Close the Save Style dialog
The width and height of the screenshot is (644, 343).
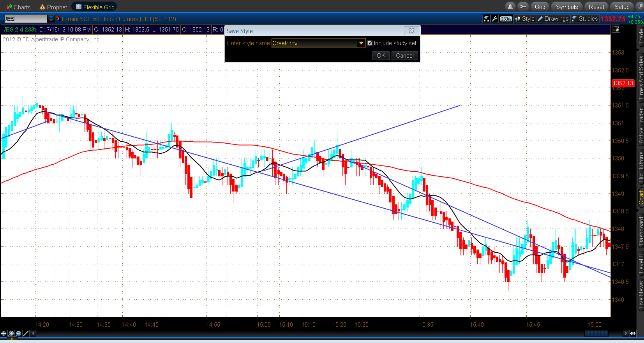point(411,31)
